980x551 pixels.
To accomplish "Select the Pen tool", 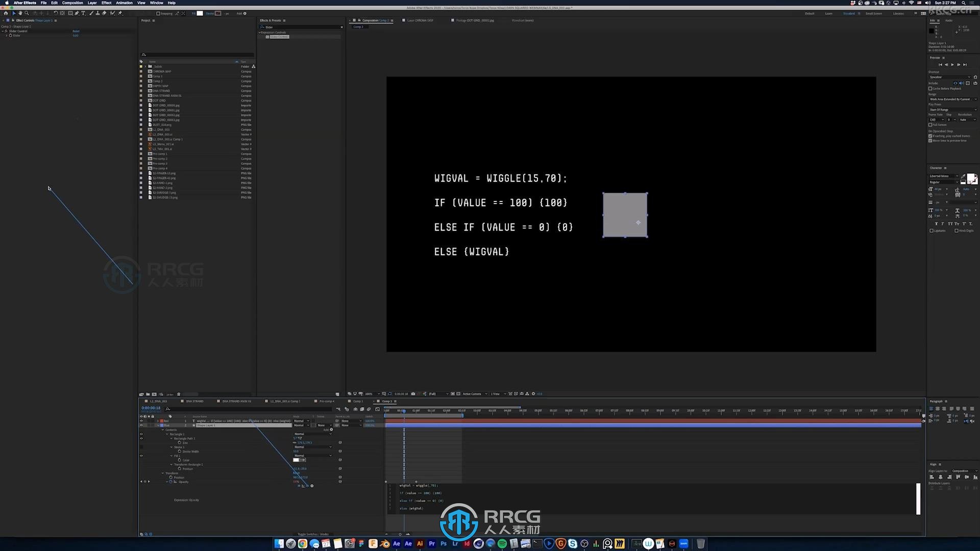I will click(77, 13).
